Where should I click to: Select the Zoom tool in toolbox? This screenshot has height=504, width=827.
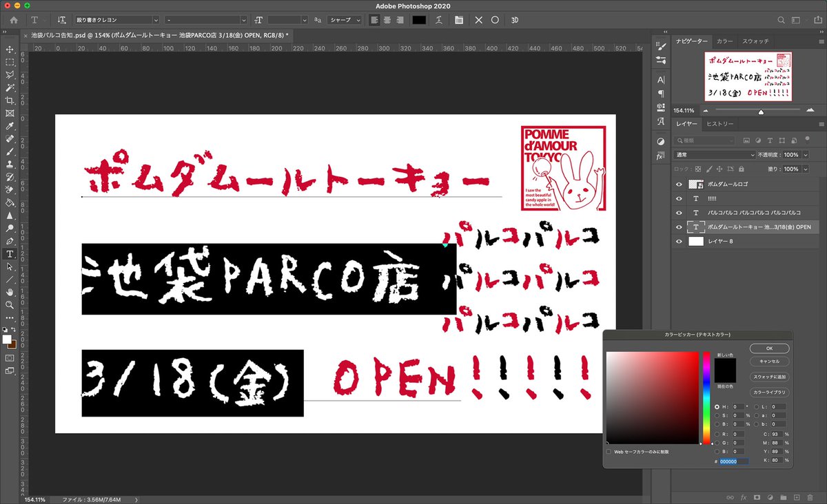point(10,304)
